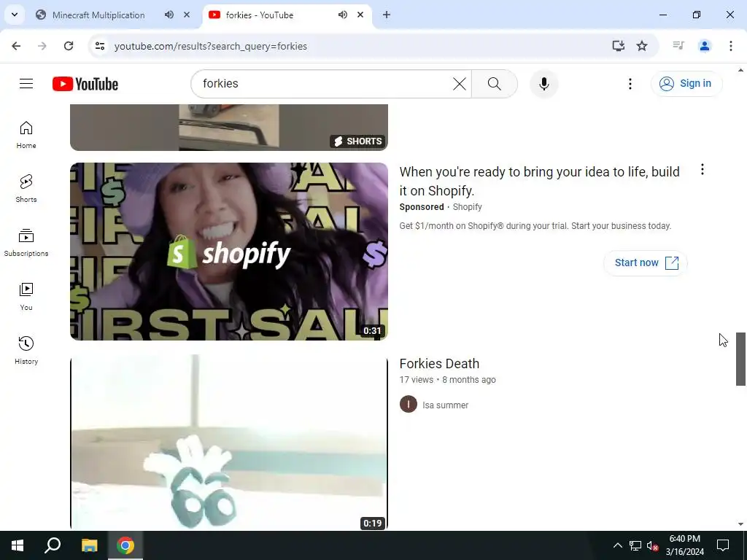
Task: Click the "Get $1/month on Shopify" description text
Action: [x=535, y=226]
